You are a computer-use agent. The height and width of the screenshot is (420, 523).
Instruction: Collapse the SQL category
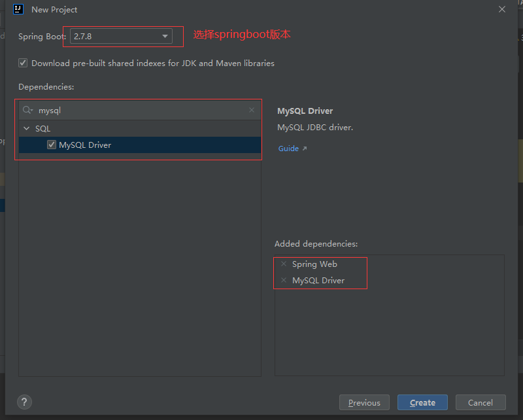[27, 128]
